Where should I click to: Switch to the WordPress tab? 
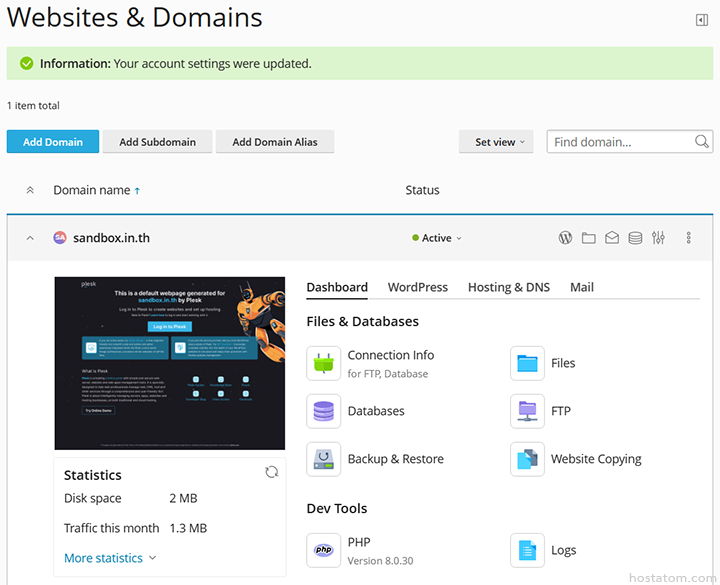(x=417, y=287)
